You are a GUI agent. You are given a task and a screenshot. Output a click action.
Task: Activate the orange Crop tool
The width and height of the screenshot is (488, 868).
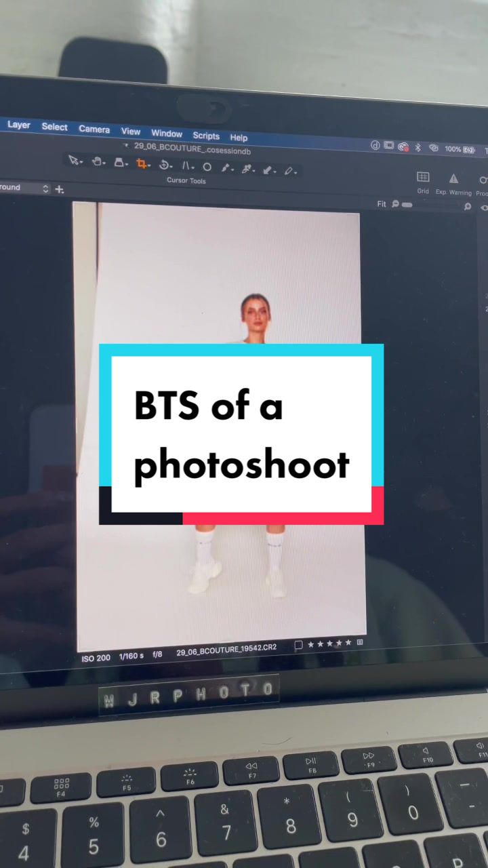pos(142,163)
